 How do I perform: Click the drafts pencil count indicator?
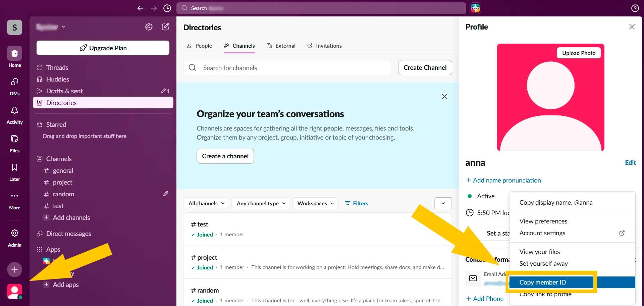pyautogui.click(x=165, y=91)
